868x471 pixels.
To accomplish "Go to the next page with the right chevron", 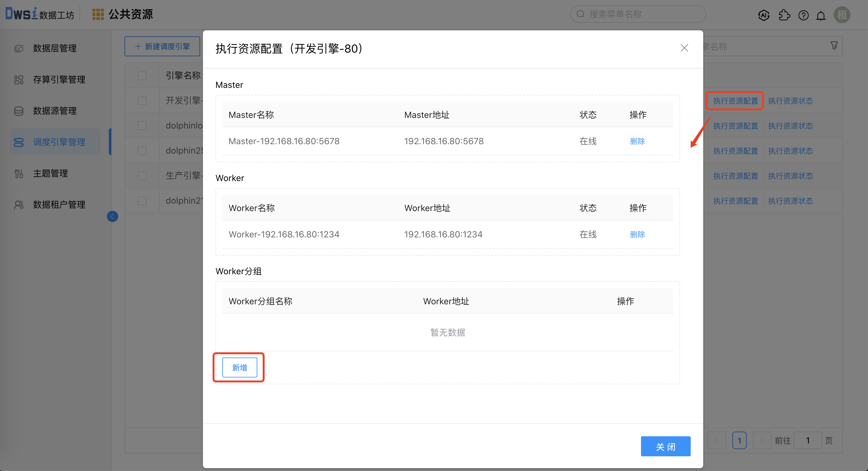I will [x=762, y=440].
